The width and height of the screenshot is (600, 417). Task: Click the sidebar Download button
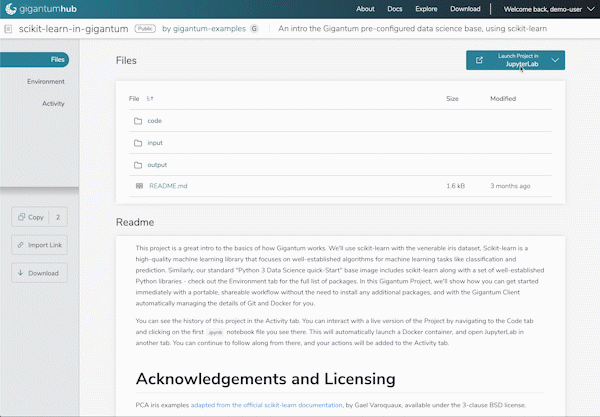pyautogui.click(x=39, y=273)
